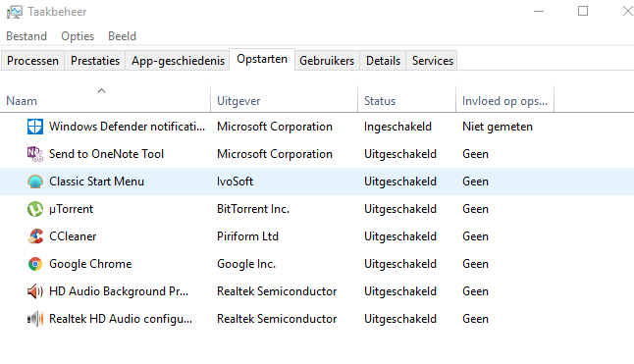The width and height of the screenshot is (634, 364).
Task: Click the Piriform Ltd publisher cell
Action: [248, 236]
